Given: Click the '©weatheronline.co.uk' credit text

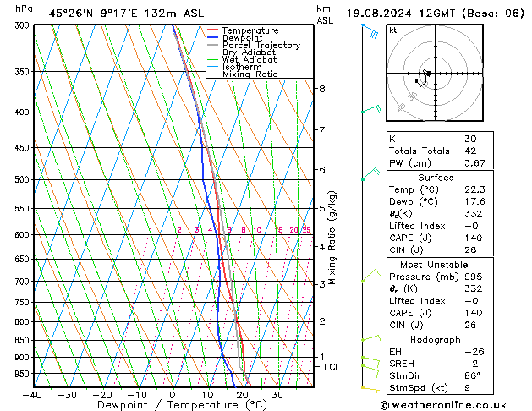Looking at the screenshot, I should click(443, 405).
